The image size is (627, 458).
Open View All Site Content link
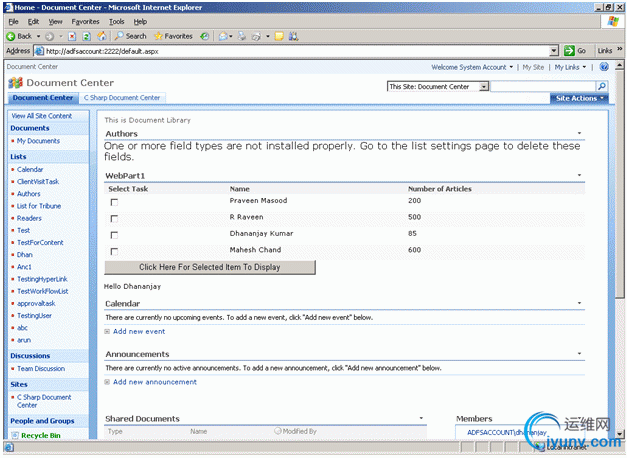42,116
